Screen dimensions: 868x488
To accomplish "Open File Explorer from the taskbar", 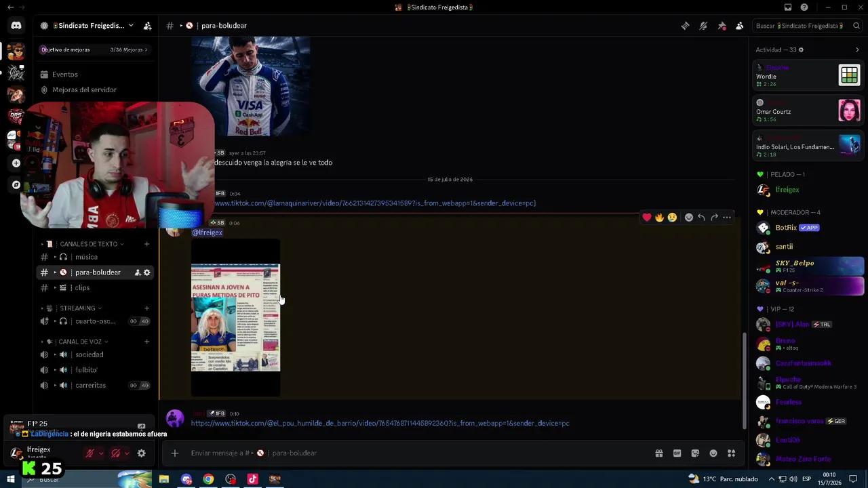I will (163, 479).
